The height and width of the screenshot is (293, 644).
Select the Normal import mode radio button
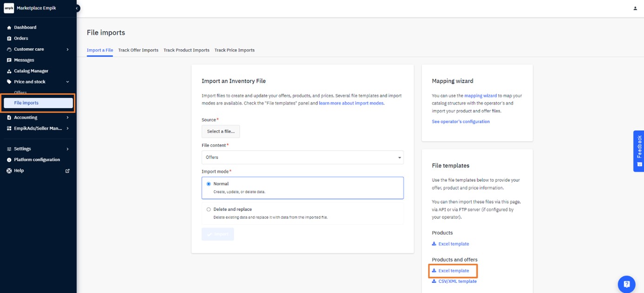click(209, 184)
